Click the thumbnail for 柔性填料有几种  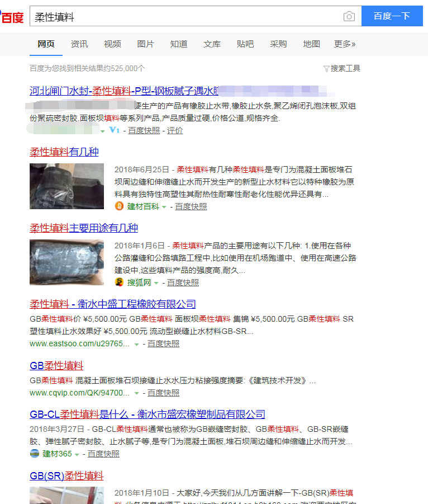[67, 186]
